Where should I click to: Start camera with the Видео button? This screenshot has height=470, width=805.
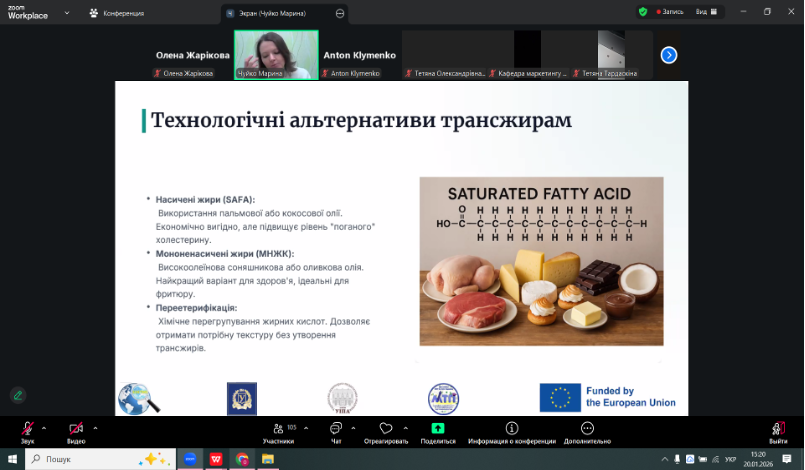76,433
